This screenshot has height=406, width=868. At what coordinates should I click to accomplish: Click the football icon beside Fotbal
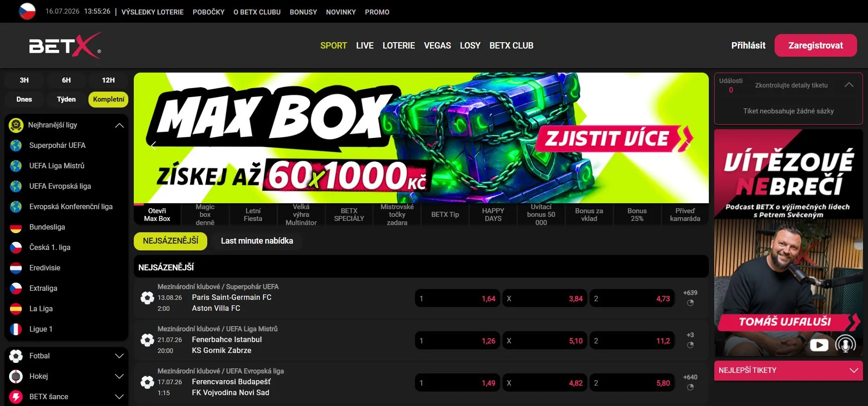click(16, 356)
